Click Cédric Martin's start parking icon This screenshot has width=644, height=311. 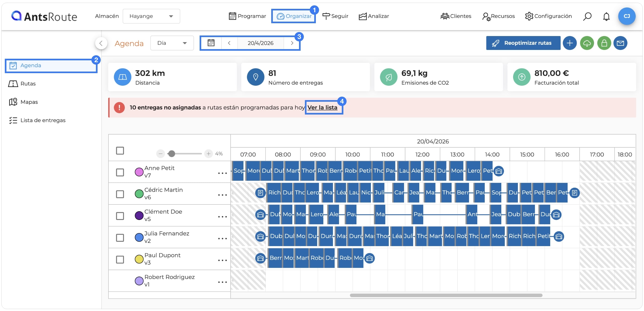(x=260, y=193)
